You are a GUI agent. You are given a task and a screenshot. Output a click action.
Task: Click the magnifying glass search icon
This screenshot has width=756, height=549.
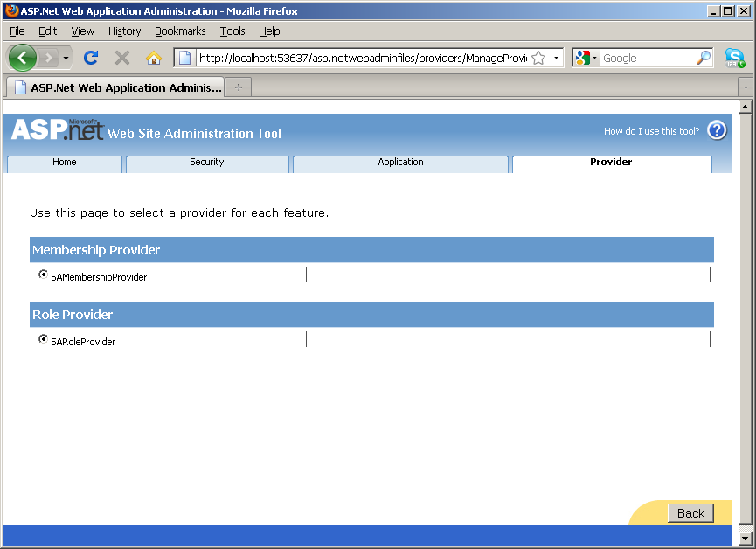(704, 58)
